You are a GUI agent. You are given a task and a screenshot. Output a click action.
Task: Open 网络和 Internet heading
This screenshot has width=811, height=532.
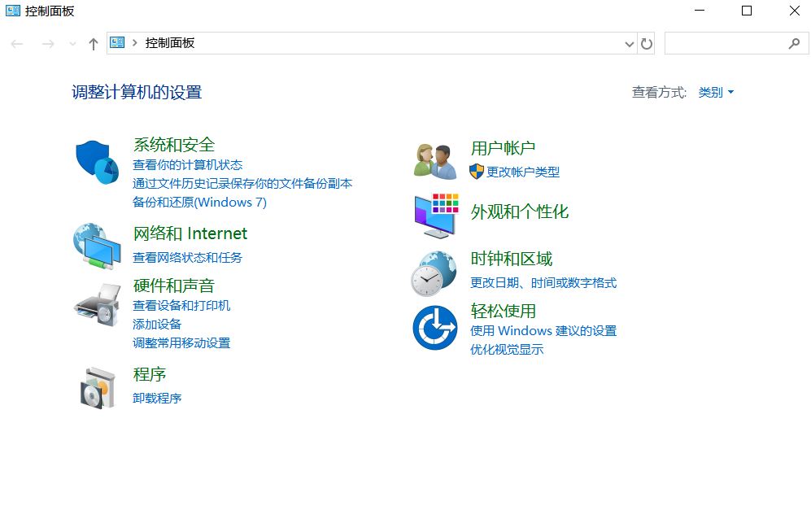[190, 233]
